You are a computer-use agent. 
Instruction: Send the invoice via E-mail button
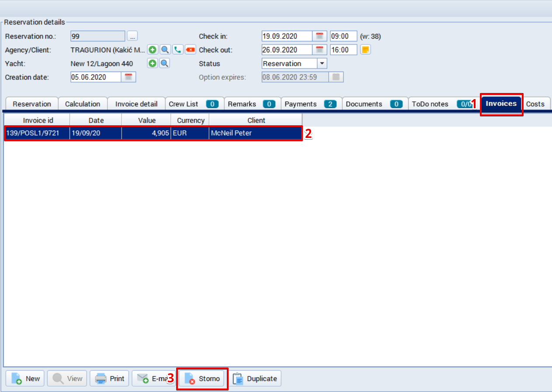pos(154,378)
